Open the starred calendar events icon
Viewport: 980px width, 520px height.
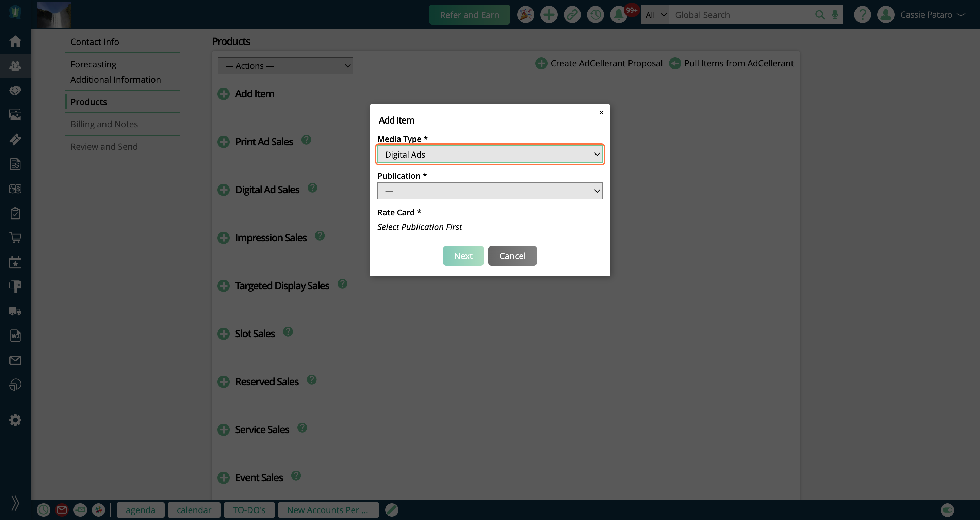[x=15, y=262]
